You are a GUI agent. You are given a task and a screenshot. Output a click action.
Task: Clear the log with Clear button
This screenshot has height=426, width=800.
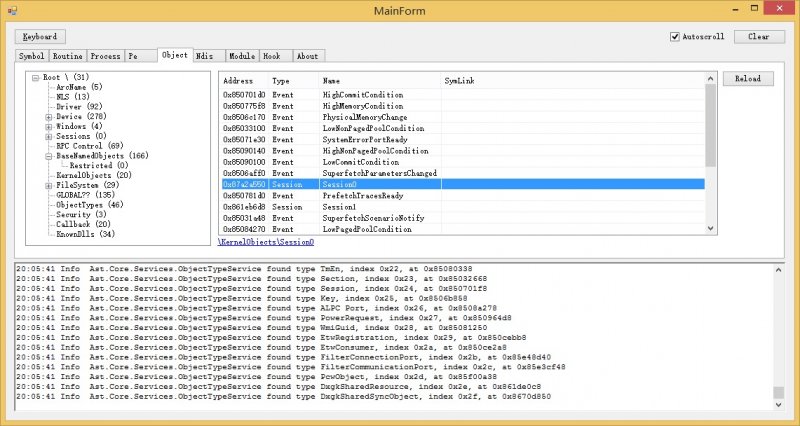[759, 37]
